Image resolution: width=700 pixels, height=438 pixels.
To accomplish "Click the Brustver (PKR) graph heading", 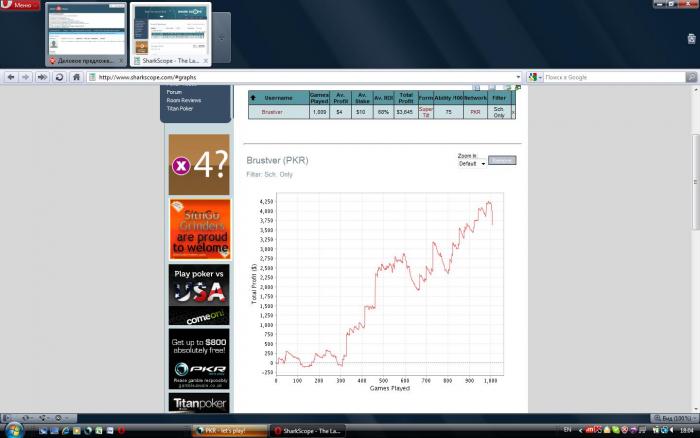I will 277,160.
